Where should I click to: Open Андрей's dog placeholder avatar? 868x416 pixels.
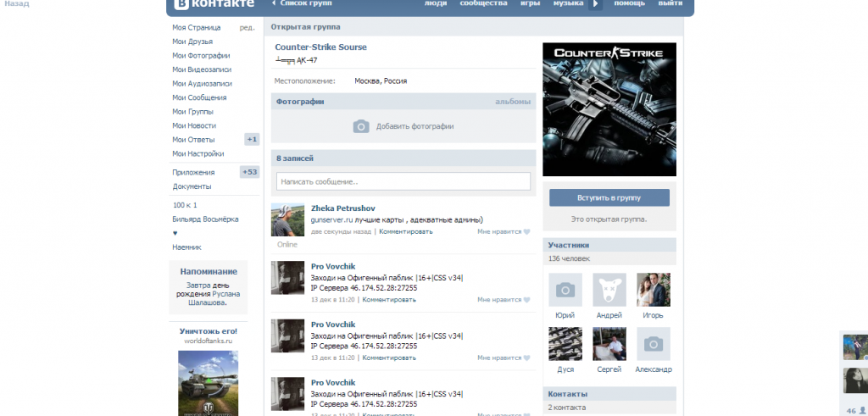coord(609,290)
